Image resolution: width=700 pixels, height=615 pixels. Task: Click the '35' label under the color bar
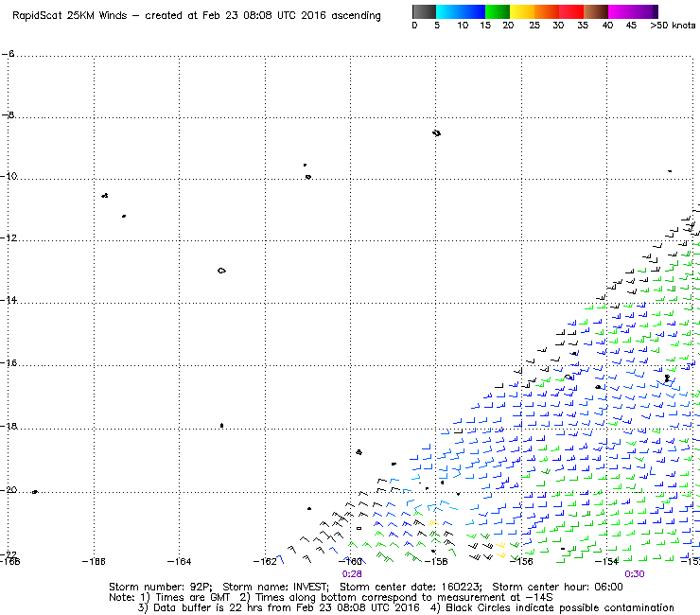[583, 26]
